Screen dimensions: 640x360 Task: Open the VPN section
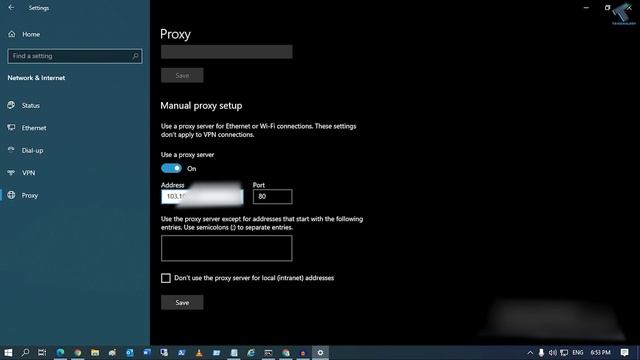[22, 173]
